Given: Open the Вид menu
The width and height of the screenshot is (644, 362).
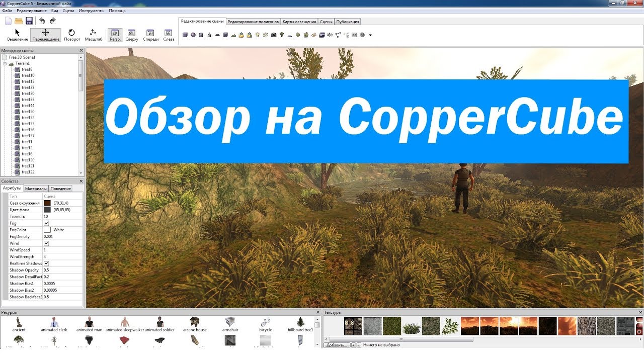Looking at the screenshot, I should point(55,11).
